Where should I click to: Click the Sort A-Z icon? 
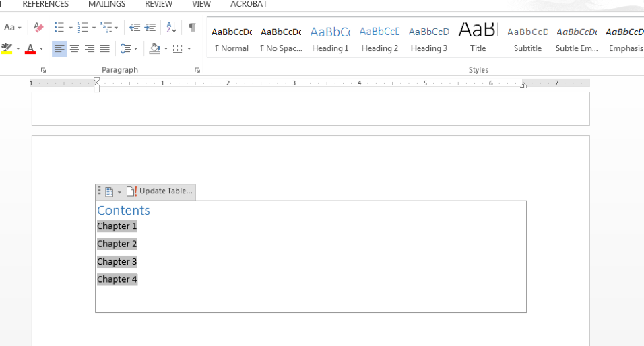click(x=171, y=28)
